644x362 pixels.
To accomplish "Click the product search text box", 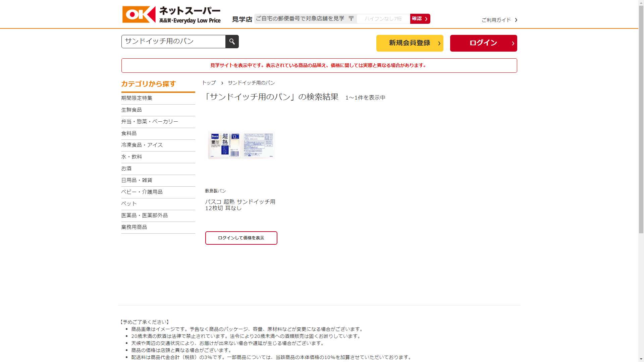I will [173, 42].
